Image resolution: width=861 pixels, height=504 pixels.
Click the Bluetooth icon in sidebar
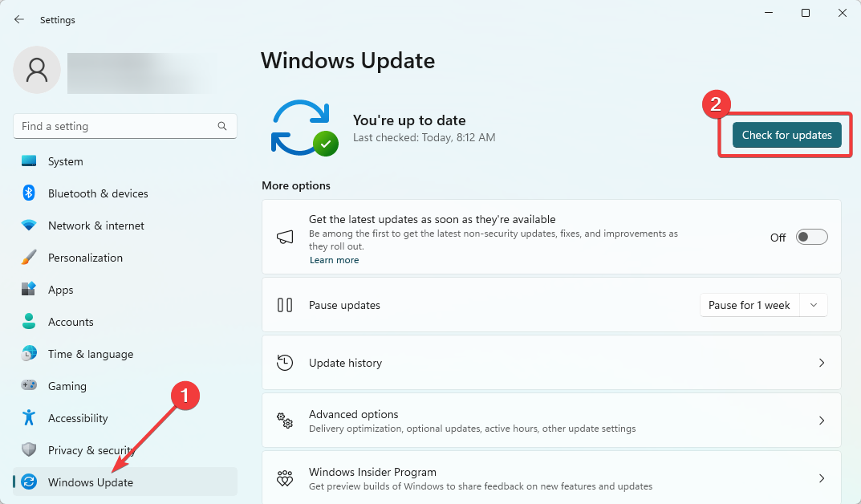(29, 193)
